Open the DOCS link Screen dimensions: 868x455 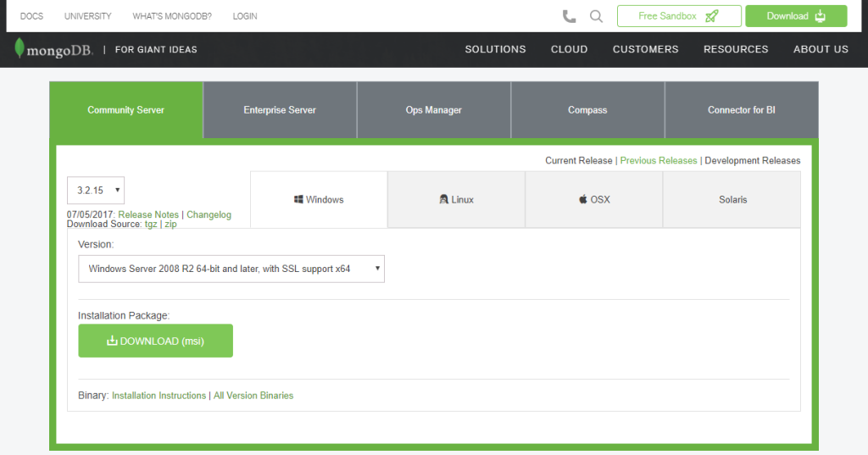click(x=31, y=16)
